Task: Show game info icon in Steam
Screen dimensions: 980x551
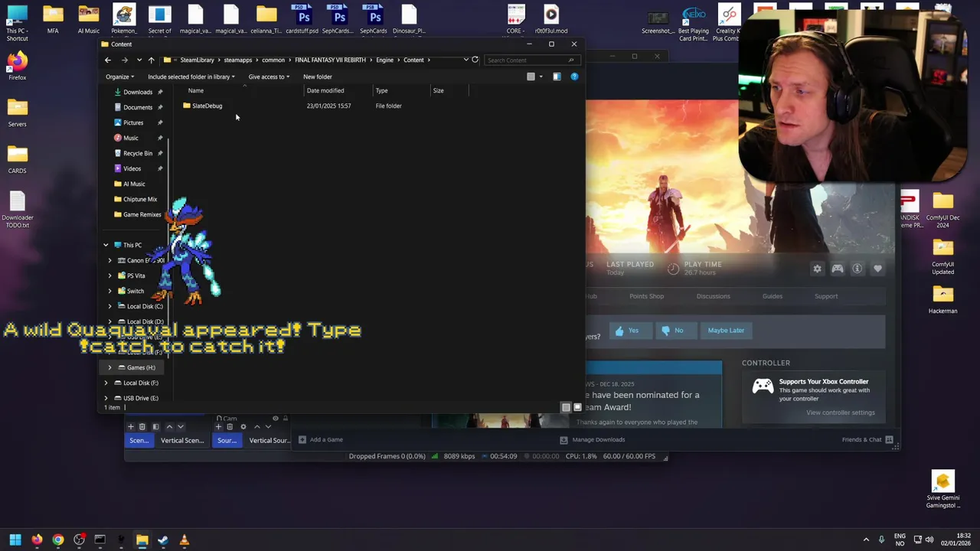Action: click(857, 269)
